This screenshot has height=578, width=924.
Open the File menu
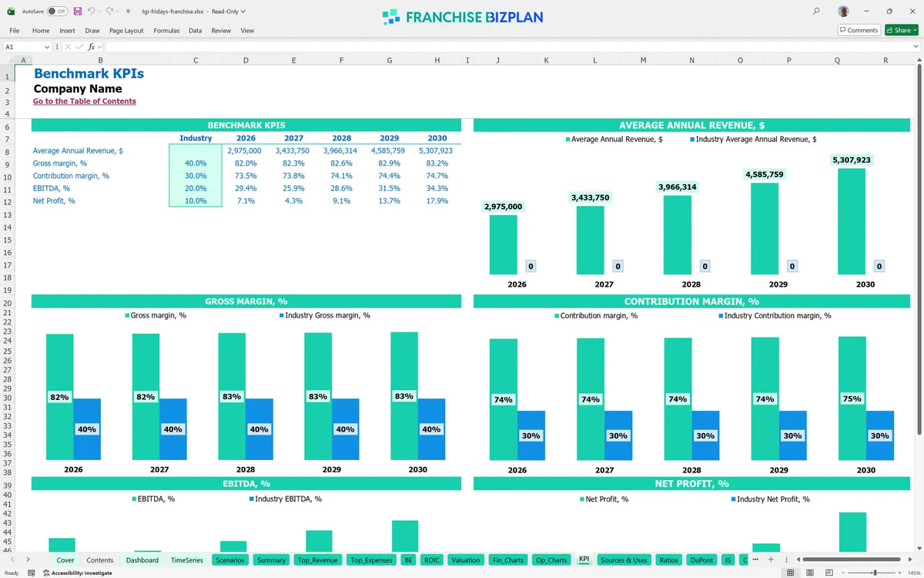pyautogui.click(x=14, y=31)
